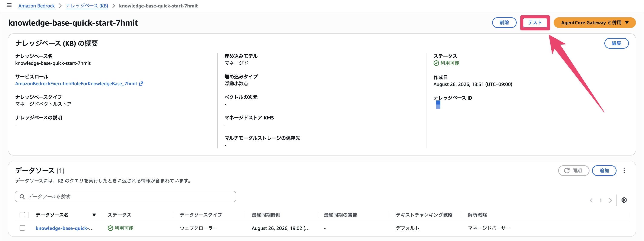The width and height of the screenshot is (644, 241).
Task: Click the ステータス column header in the table
Action: pyautogui.click(x=119, y=215)
